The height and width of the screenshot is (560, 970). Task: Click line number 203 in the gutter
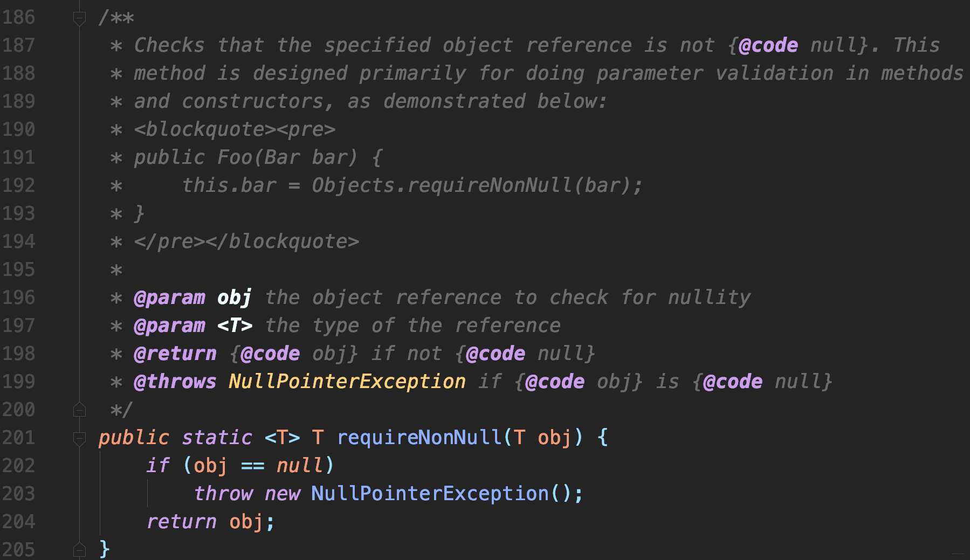coord(18,494)
